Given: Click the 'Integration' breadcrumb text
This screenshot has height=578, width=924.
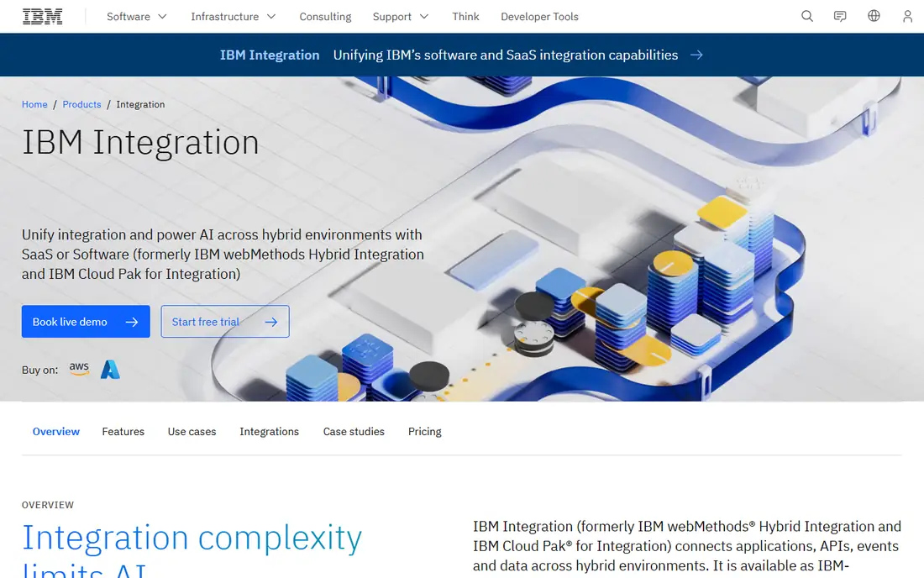Looking at the screenshot, I should (140, 104).
